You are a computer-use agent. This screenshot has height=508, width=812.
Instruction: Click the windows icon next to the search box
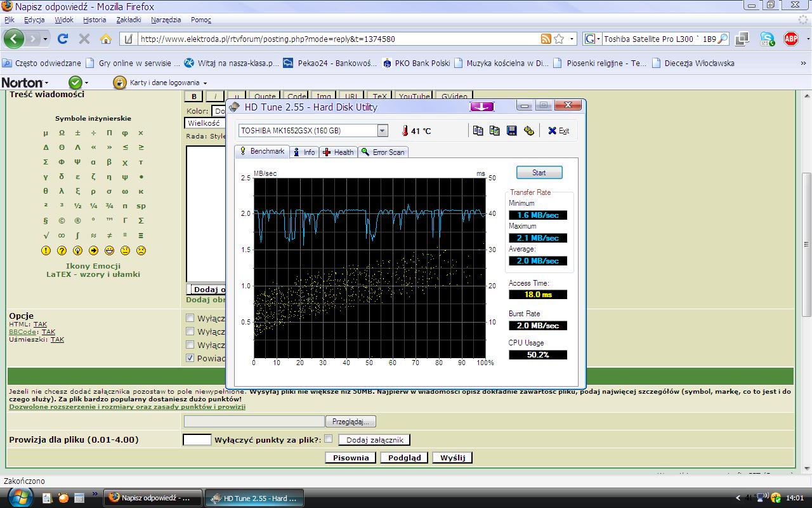pyautogui.click(x=742, y=39)
